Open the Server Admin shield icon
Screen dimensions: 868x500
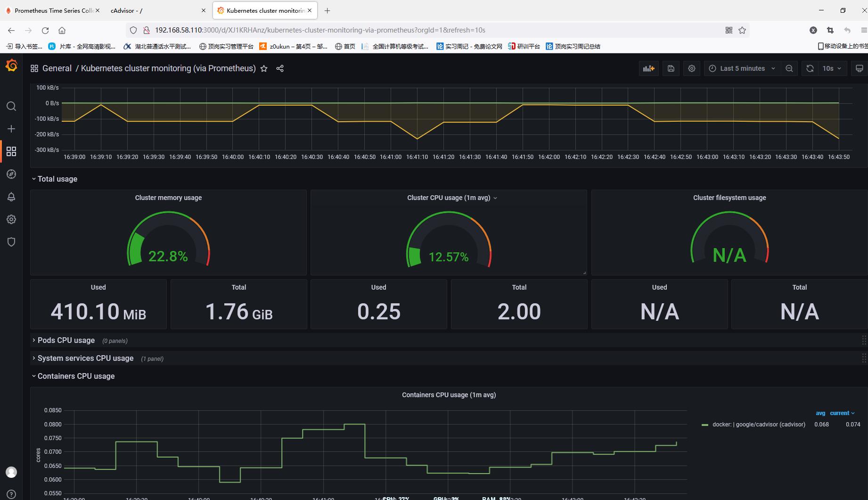(11, 242)
